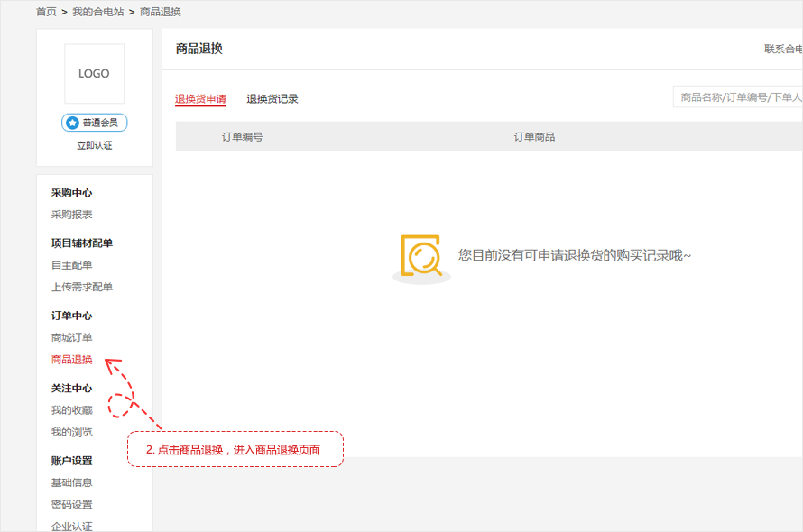Switch to 退换货记录 tab
803x532 pixels.
(272, 99)
